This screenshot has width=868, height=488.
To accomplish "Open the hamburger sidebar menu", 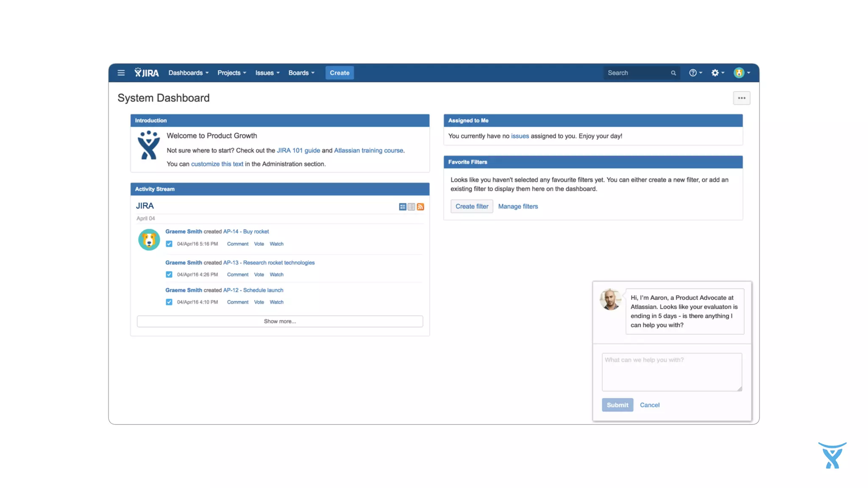I will (x=121, y=73).
